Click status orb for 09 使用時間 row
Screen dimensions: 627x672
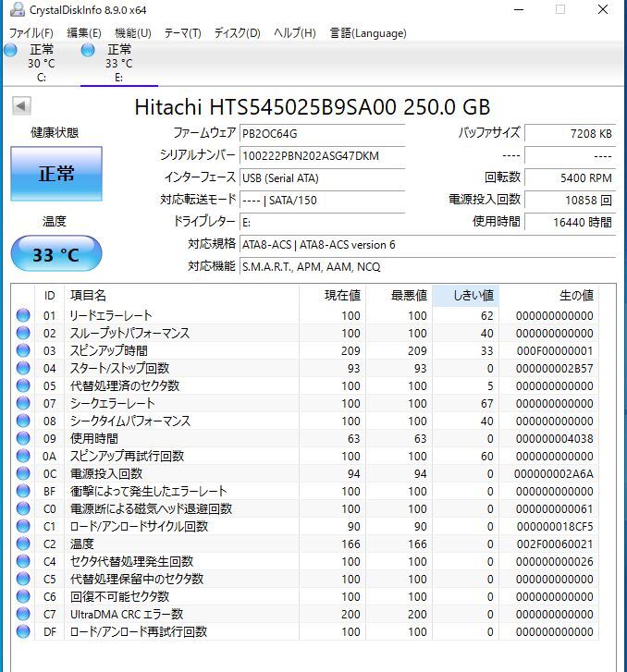23,438
